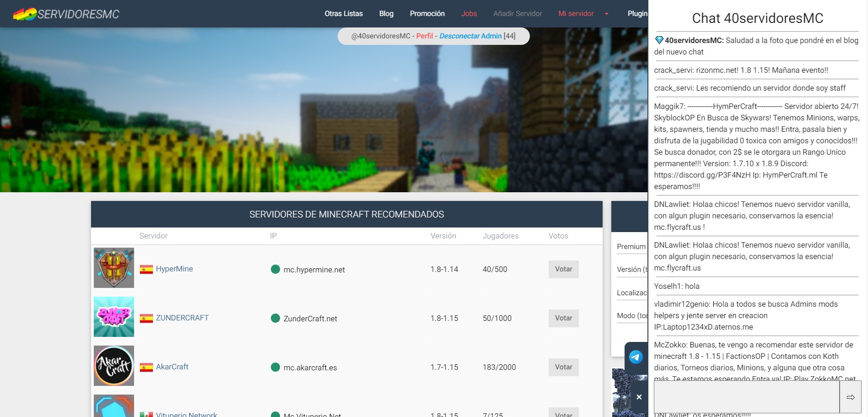Send chat message with arrow button
Screen dimensions: 868x417
850,397
